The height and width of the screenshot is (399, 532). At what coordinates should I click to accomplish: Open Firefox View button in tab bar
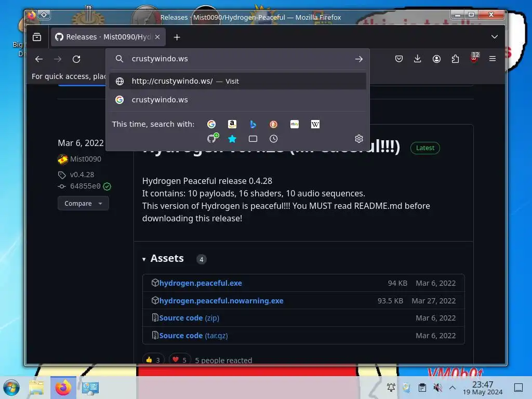point(37,37)
